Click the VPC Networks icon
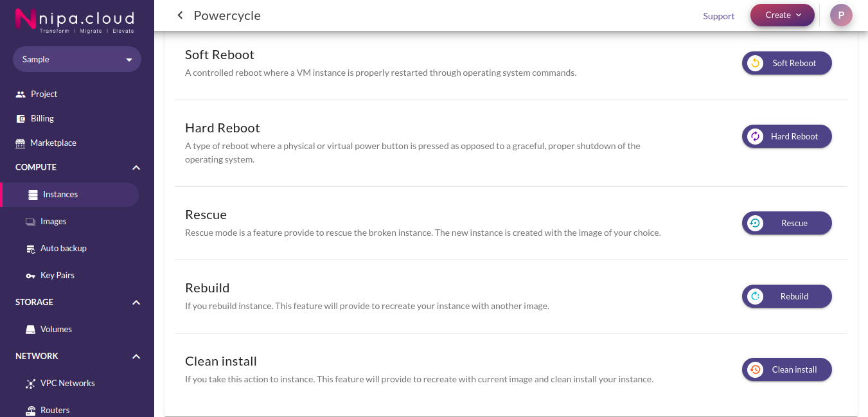 click(30, 384)
